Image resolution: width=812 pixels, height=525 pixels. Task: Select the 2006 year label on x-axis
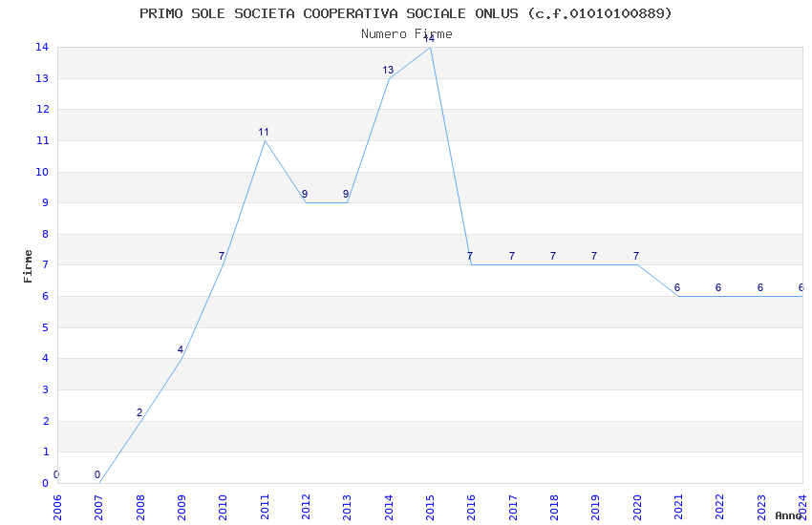coord(57,507)
